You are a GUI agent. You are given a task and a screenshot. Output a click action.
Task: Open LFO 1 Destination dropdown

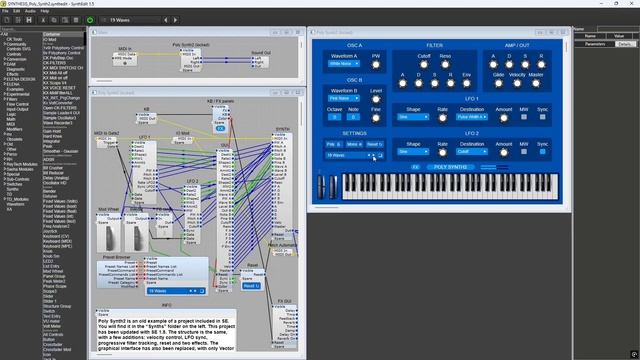point(472,117)
